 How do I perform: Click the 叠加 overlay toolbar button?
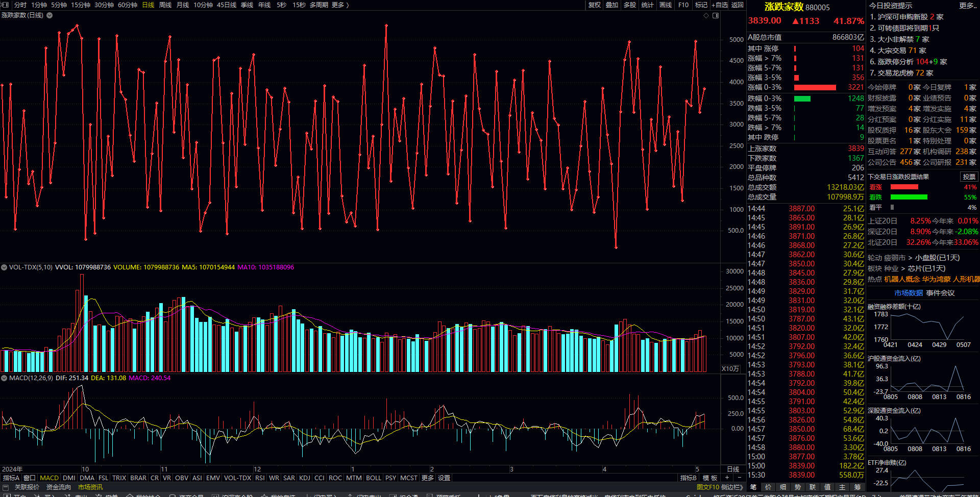(612, 5)
